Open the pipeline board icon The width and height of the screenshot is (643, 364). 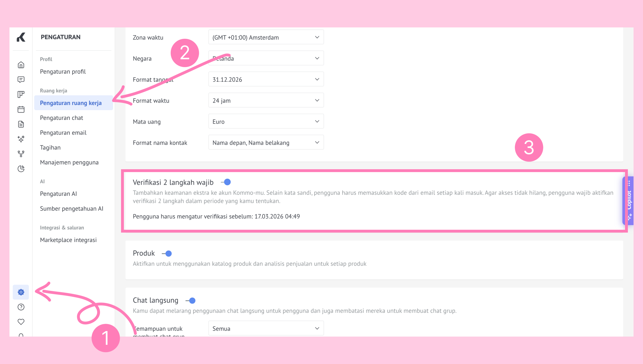[x=21, y=94]
